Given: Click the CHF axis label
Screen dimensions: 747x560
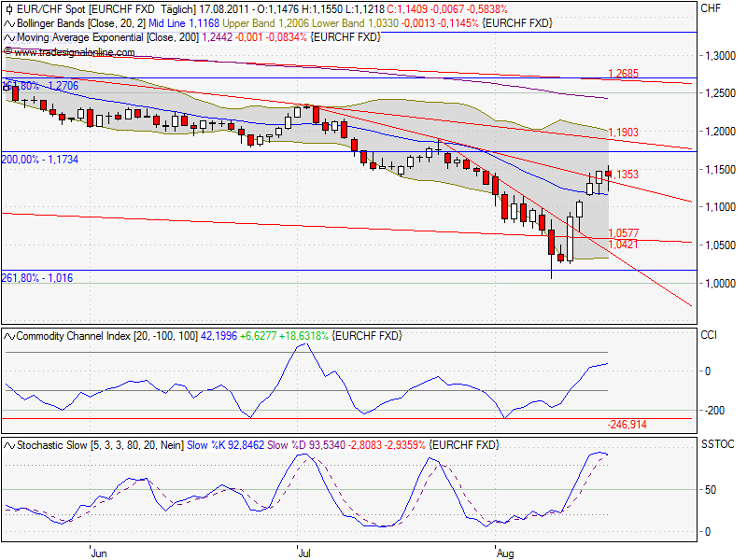Looking at the screenshot, I should [711, 8].
